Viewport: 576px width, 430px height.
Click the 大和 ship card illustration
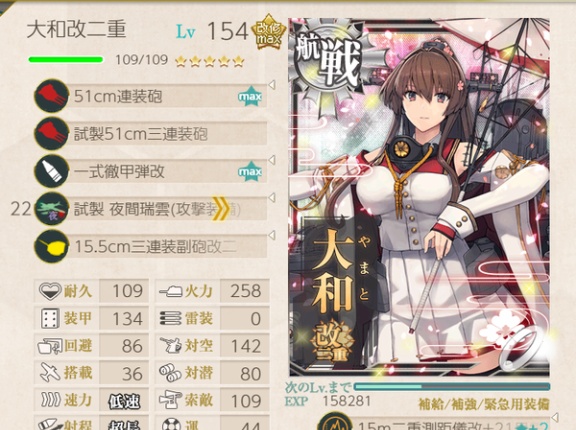coord(420,197)
